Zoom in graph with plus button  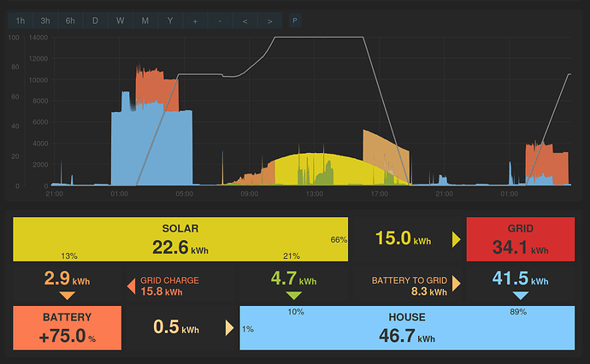195,21
